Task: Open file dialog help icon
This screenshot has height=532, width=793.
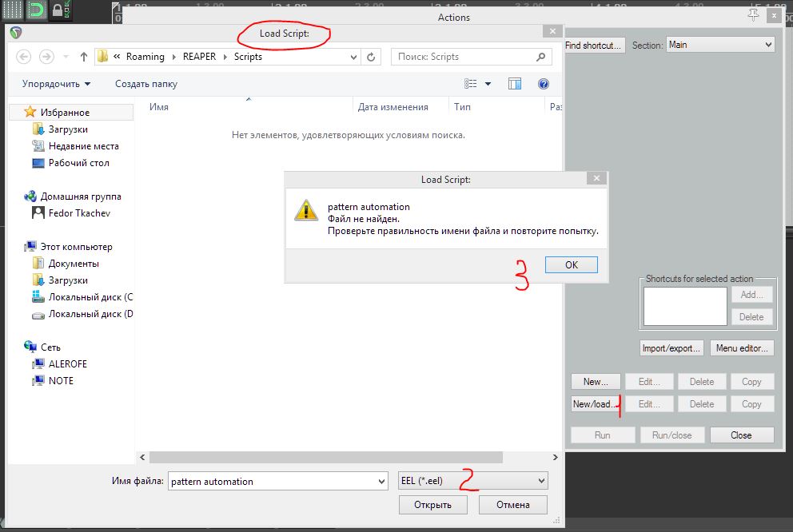Action: coord(543,84)
